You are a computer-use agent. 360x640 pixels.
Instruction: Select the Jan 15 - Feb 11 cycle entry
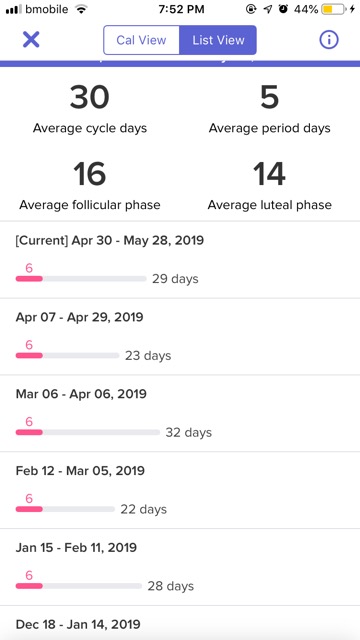(x=180, y=567)
